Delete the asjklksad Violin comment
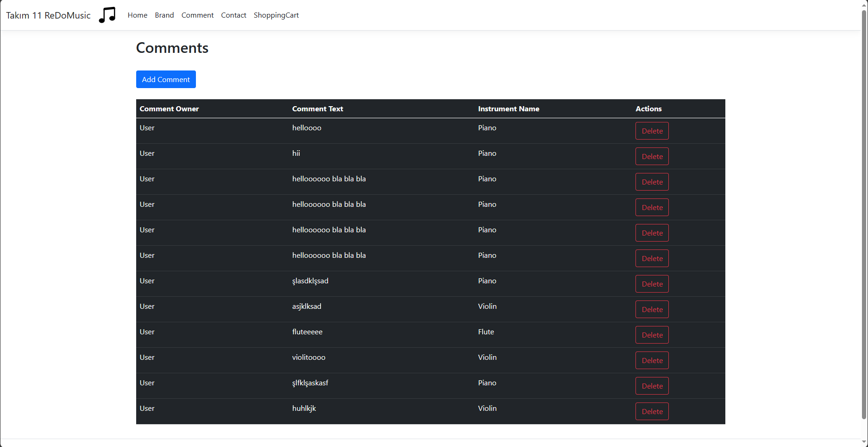The width and height of the screenshot is (868, 447). coord(652,309)
